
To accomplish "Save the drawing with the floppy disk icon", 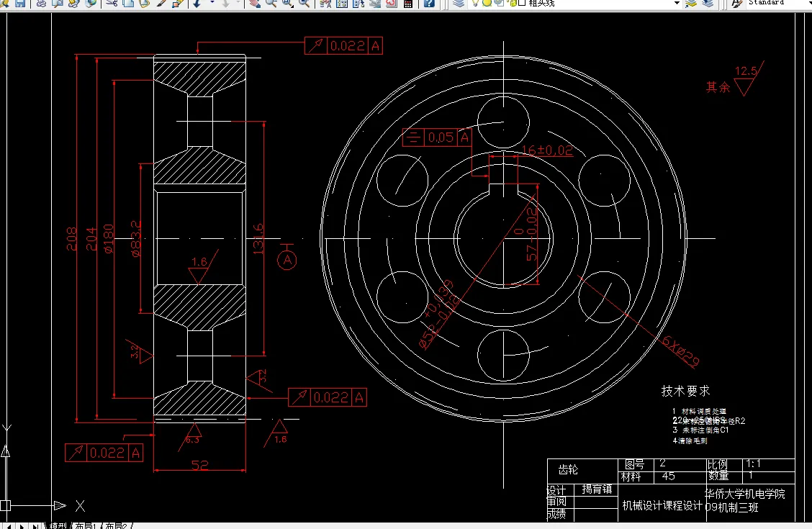I will (19, 3).
